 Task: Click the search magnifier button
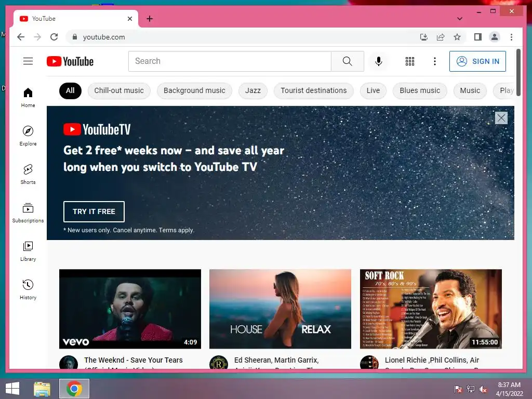(x=347, y=61)
